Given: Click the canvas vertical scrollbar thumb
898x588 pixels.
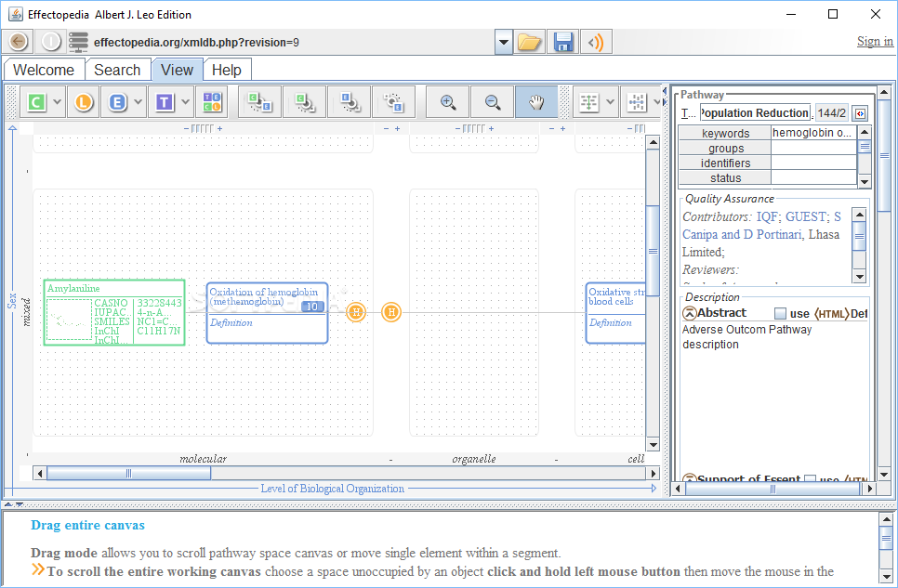Looking at the screenshot, I should [653, 252].
